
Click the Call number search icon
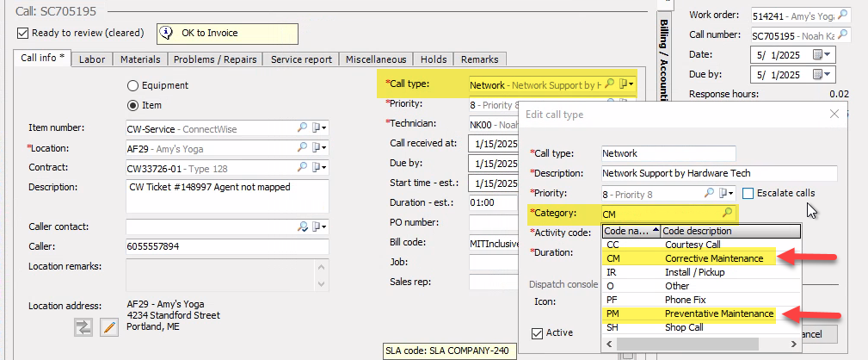pyautogui.click(x=842, y=35)
